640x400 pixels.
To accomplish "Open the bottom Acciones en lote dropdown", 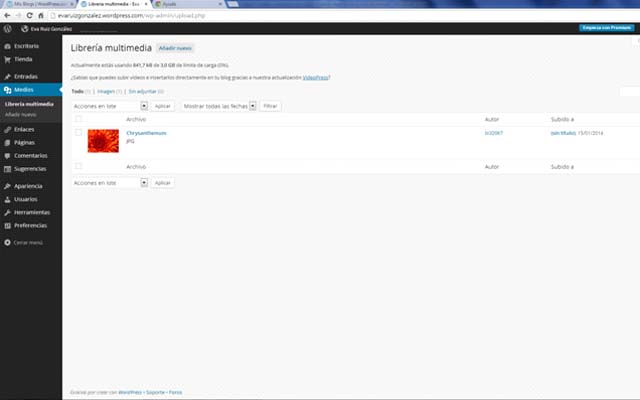I will [110, 183].
